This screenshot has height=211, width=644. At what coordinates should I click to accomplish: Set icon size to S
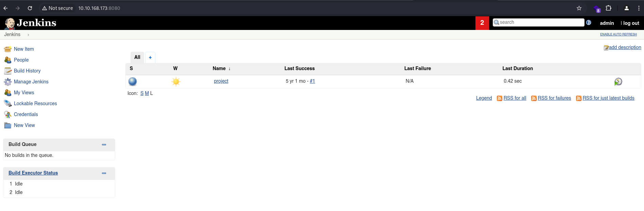pyautogui.click(x=142, y=93)
